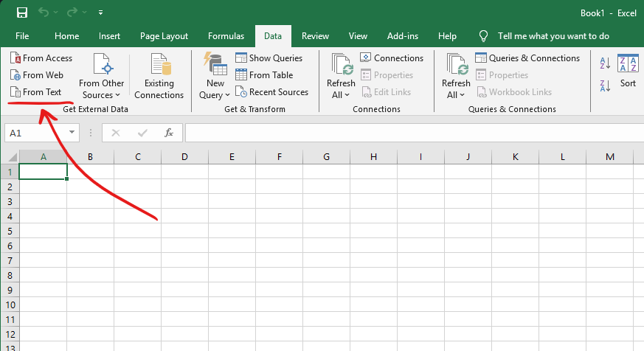Click Queries & Connections button
644x351 pixels.
[x=527, y=58]
